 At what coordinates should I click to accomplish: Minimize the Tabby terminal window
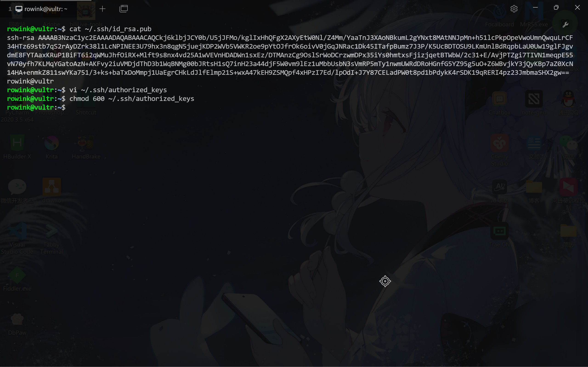(535, 8)
